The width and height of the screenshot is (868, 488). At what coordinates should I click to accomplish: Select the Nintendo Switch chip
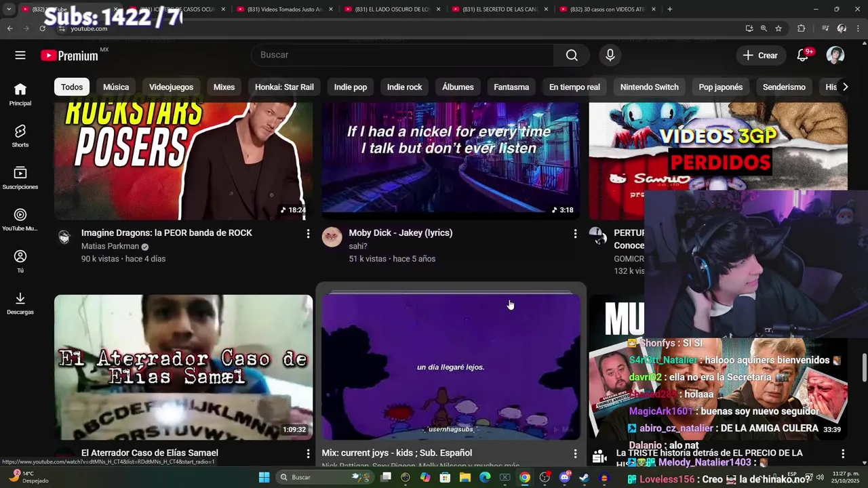point(649,87)
